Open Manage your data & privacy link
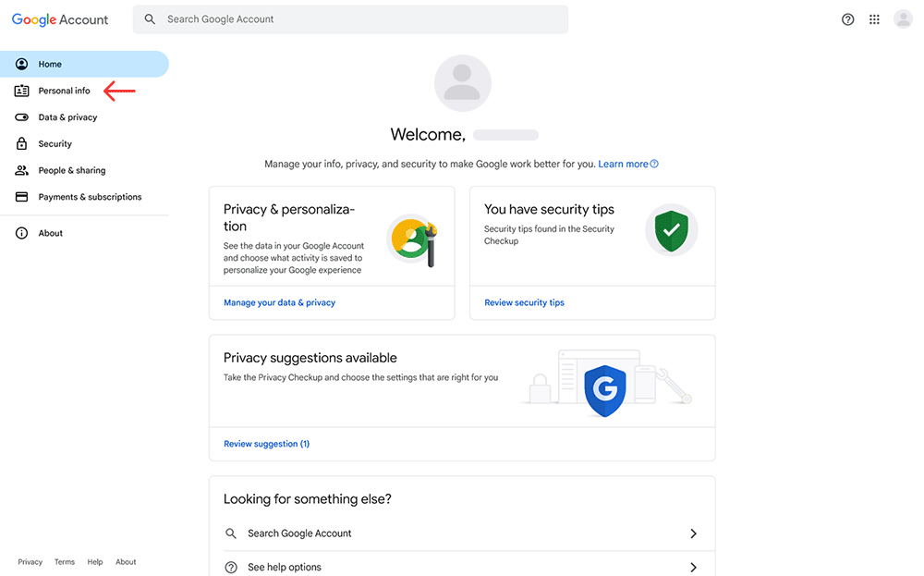Image resolution: width=924 pixels, height=576 pixels. click(279, 302)
